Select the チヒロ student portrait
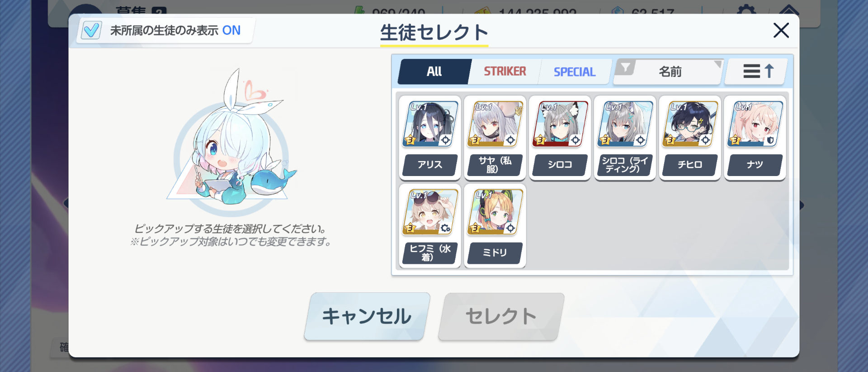 [690, 124]
